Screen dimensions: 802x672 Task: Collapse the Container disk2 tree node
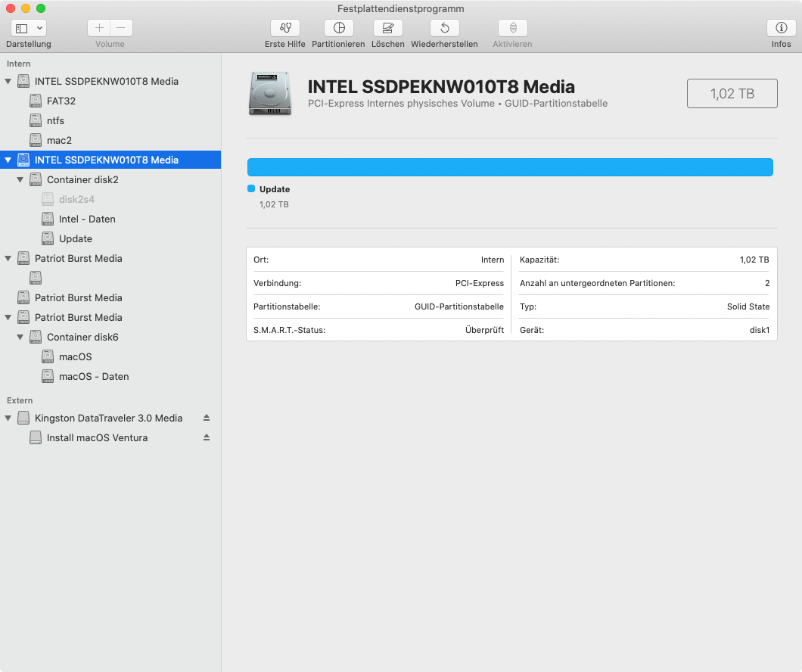tap(20, 180)
